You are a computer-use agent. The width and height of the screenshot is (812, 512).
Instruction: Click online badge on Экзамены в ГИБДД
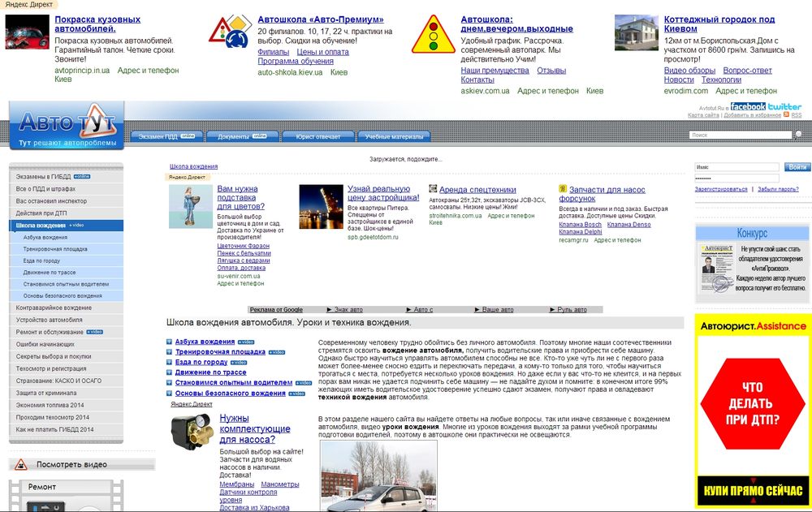pyautogui.click(x=82, y=177)
